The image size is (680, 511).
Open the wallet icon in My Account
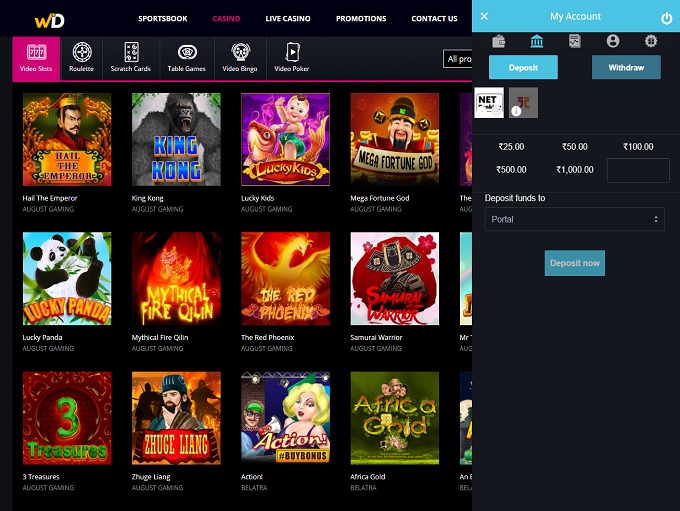[x=499, y=41]
